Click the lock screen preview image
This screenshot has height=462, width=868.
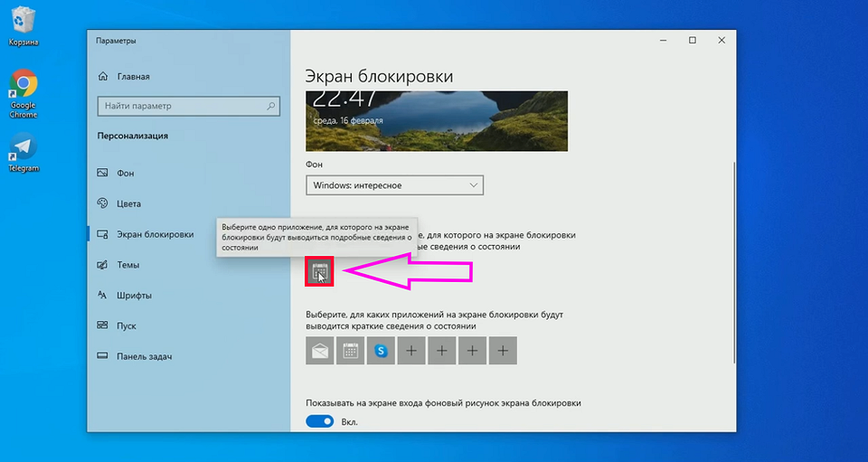(437, 121)
